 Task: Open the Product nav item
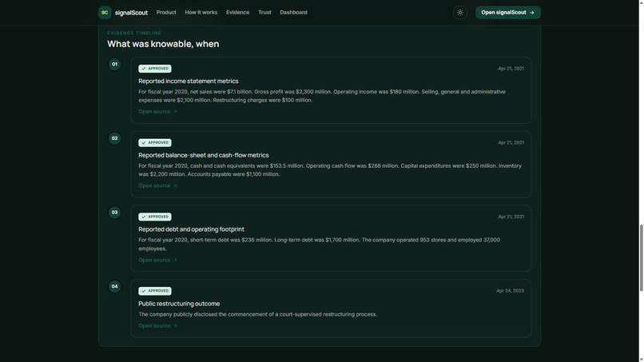click(x=166, y=12)
